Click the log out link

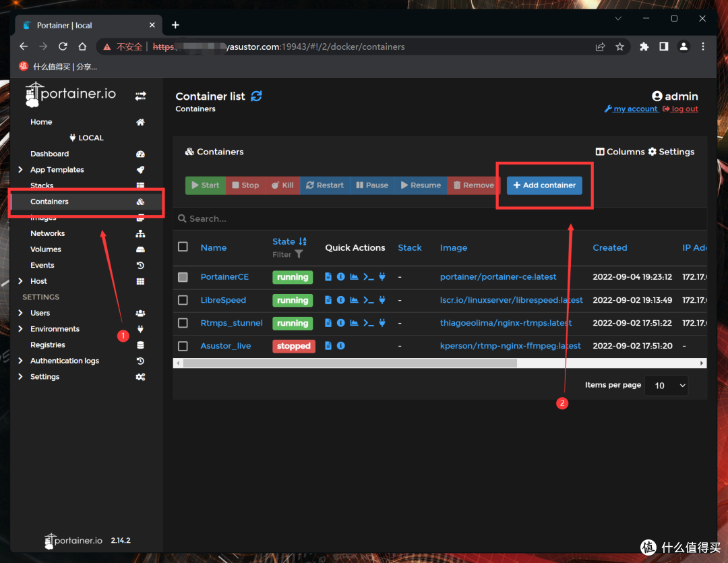coord(684,109)
